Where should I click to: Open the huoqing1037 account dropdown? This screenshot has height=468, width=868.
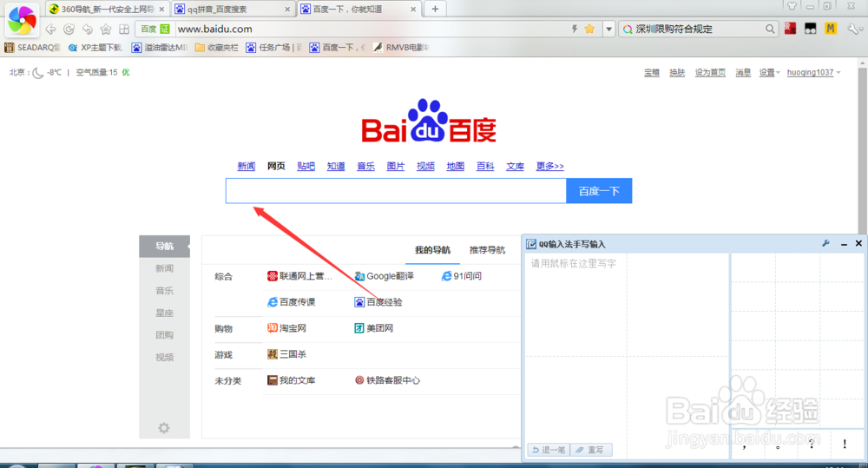point(813,73)
